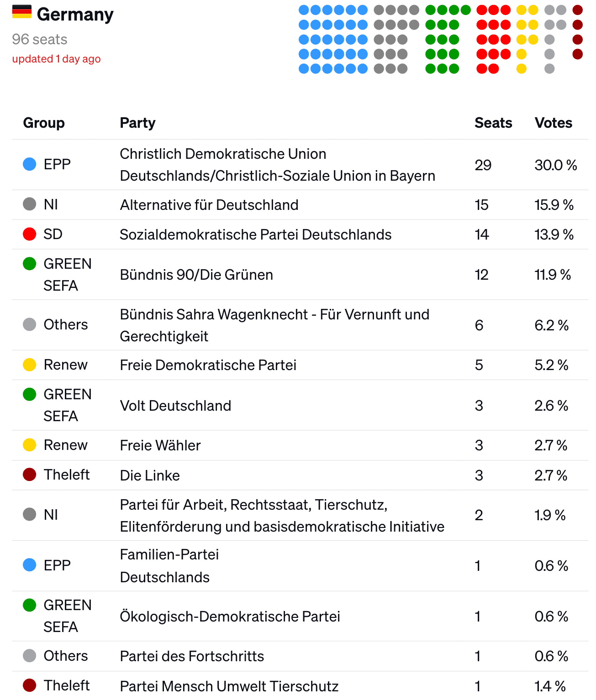Click the Party column header

coord(137,123)
